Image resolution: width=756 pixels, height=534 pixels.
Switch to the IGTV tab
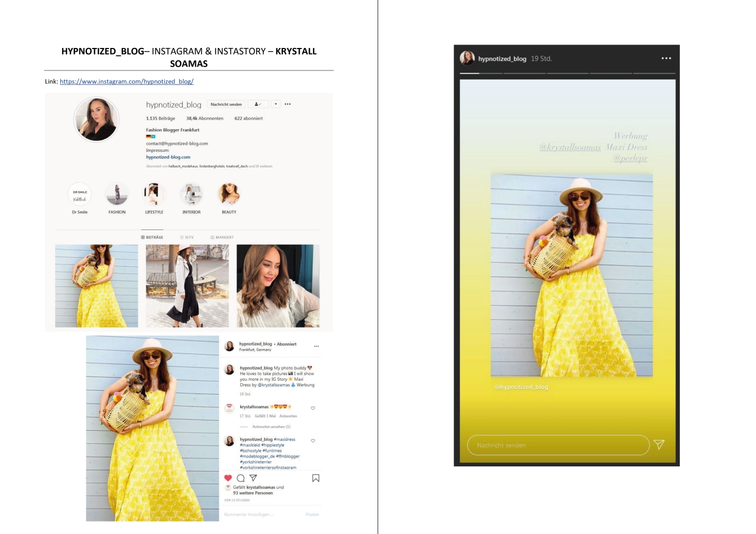click(x=187, y=237)
